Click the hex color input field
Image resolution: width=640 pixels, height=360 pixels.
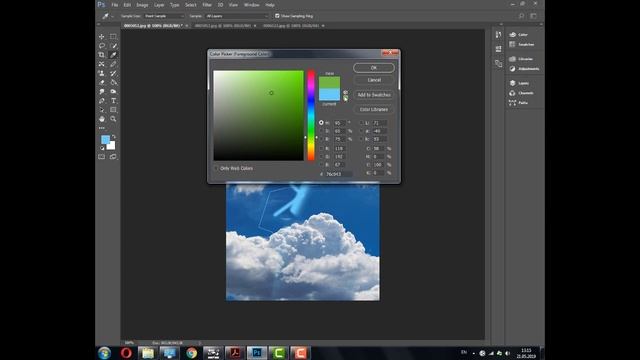click(x=338, y=174)
